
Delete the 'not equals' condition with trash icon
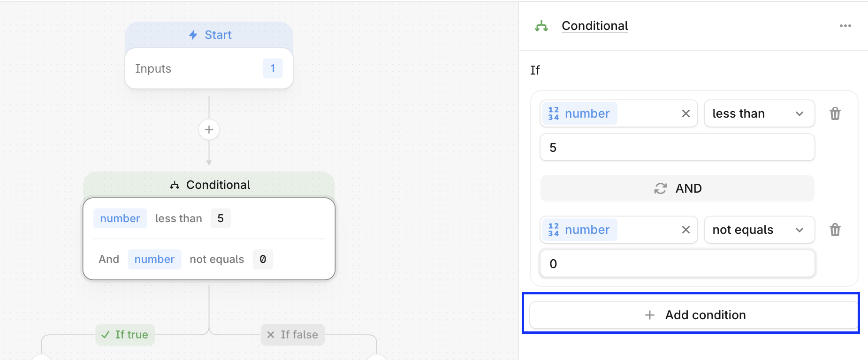(835, 230)
